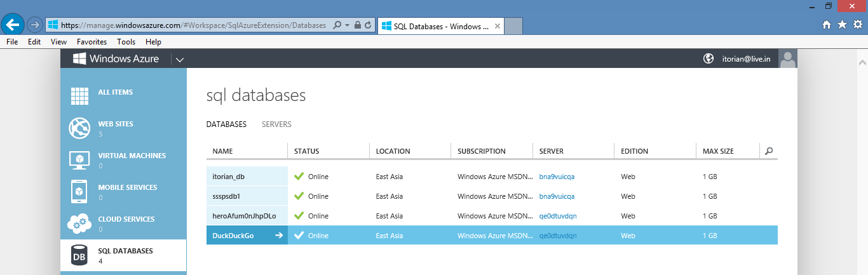The image size is (868, 275).
Task: Click the page scrollbar up arrow
Action: pos(862,63)
